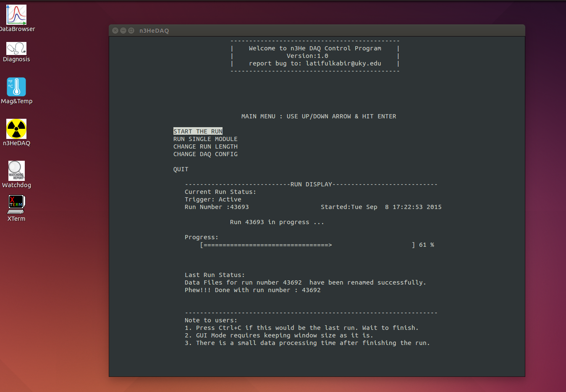The width and height of the screenshot is (566, 392).
Task: Click the 'Current Run Status:' heading
Action: click(220, 192)
